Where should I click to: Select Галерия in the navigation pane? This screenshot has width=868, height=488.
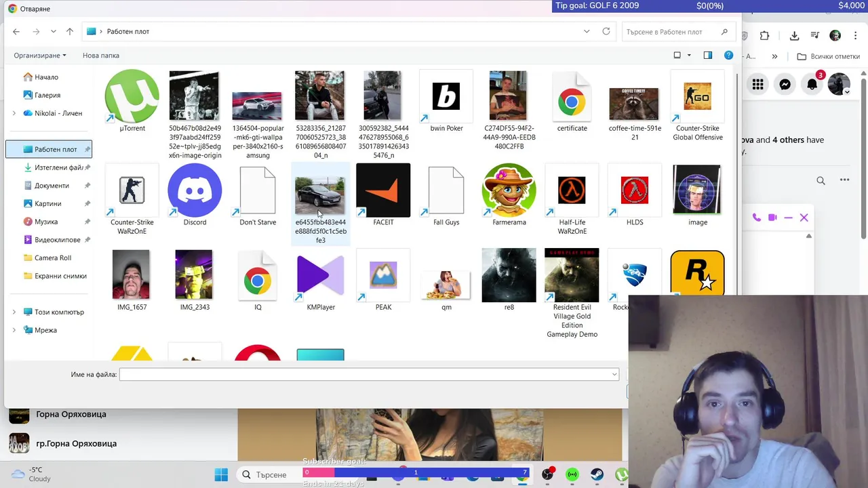pos(47,96)
